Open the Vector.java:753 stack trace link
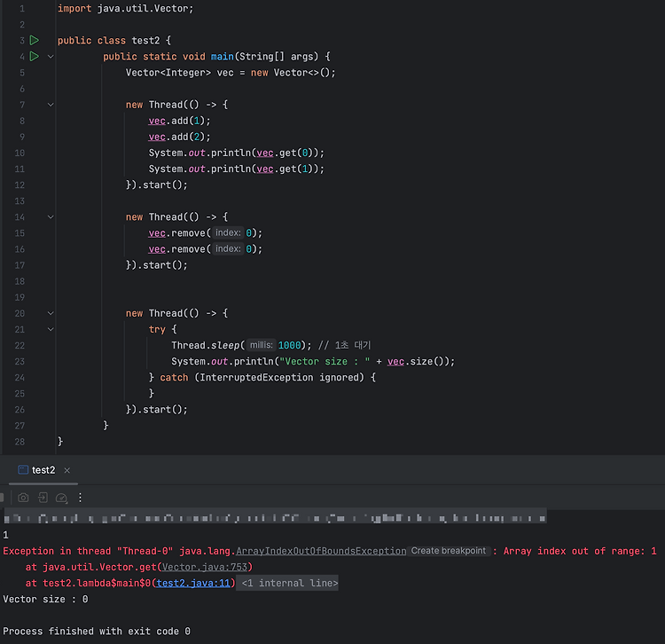Image resolution: width=665 pixels, height=644 pixels. point(205,567)
